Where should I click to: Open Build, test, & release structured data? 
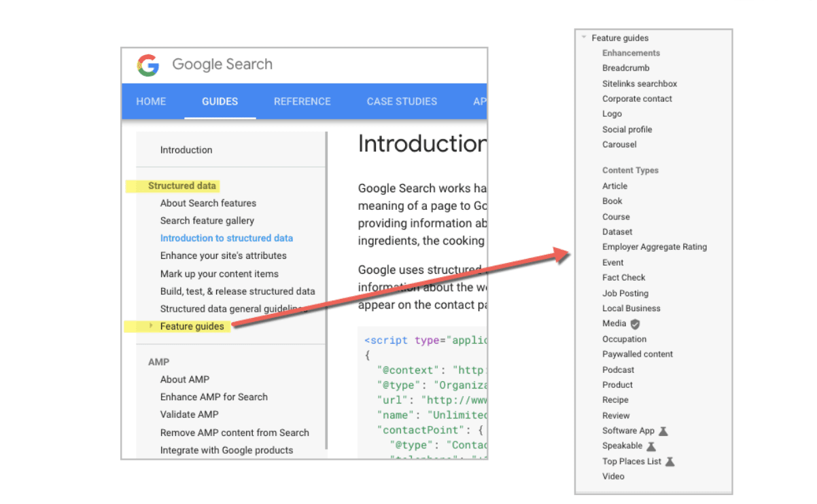[x=238, y=291]
